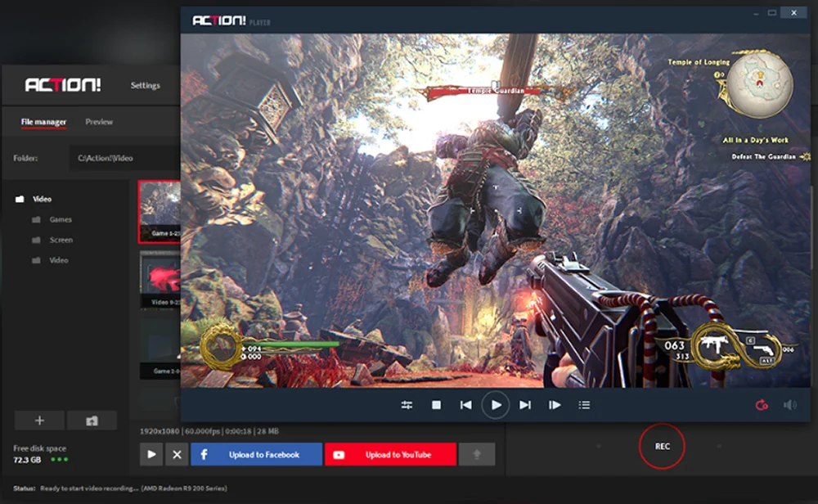
Task: Delete selected file with X button
Action: 177,454
